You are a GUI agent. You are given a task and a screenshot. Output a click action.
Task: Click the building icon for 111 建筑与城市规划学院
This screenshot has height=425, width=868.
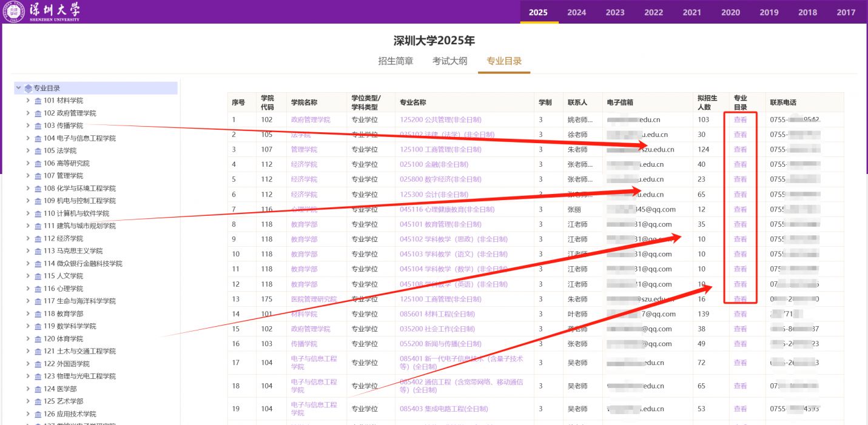click(x=38, y=226)
